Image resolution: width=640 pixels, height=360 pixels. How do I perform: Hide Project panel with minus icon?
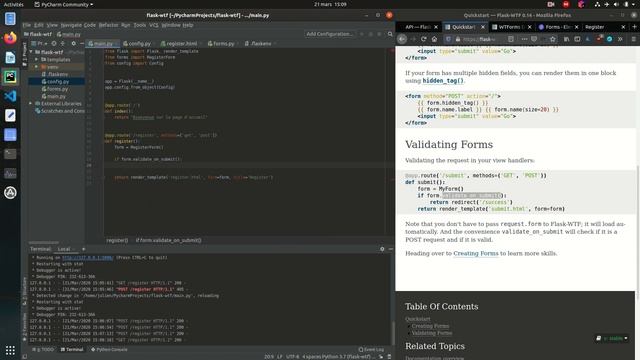(82, 43)
